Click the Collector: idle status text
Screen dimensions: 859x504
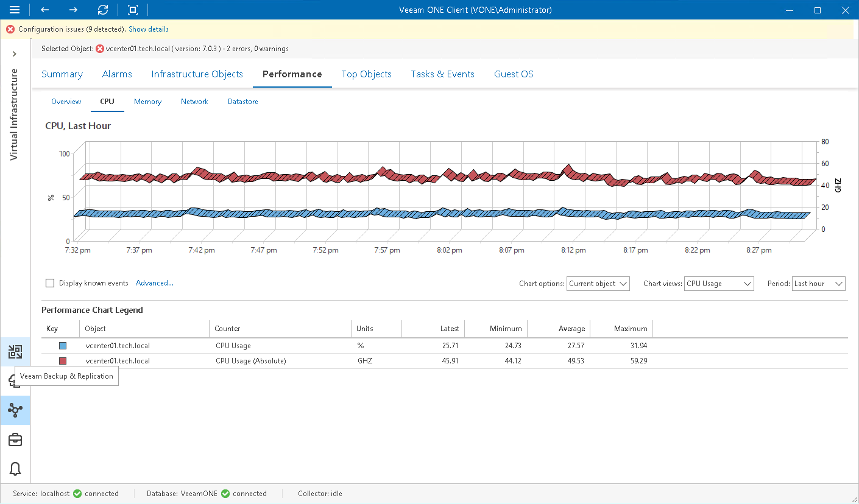coord(320,494)
